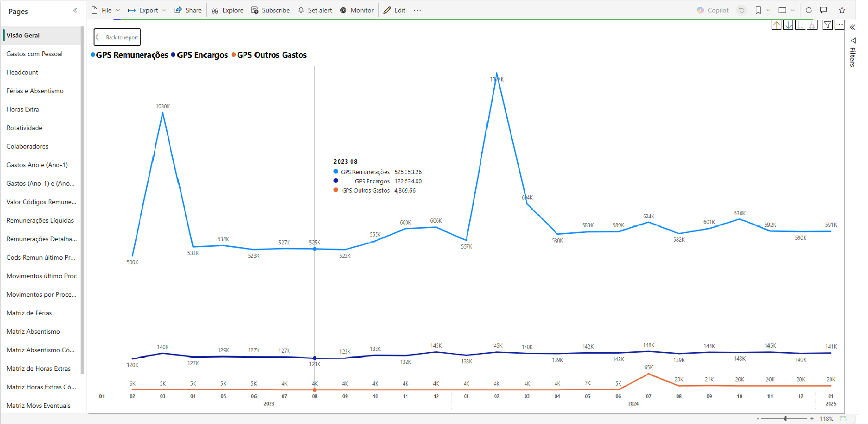Click the Edit button
868x424 pixels.
coord(395,10)
